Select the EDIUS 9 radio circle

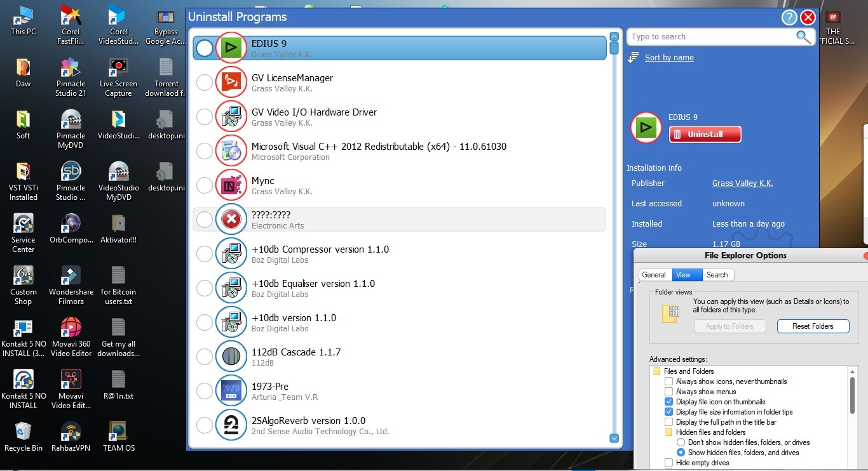[205, 48]
